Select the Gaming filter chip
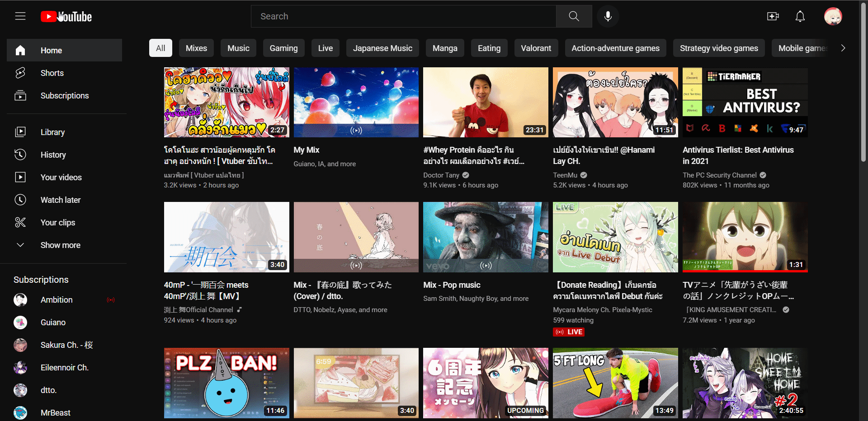This screenshot has width=868, height=421. (x=283, y=48)
